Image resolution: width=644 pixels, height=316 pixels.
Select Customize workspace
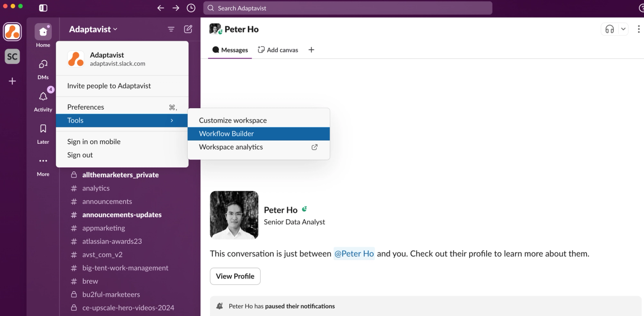(x=259, y=120)
